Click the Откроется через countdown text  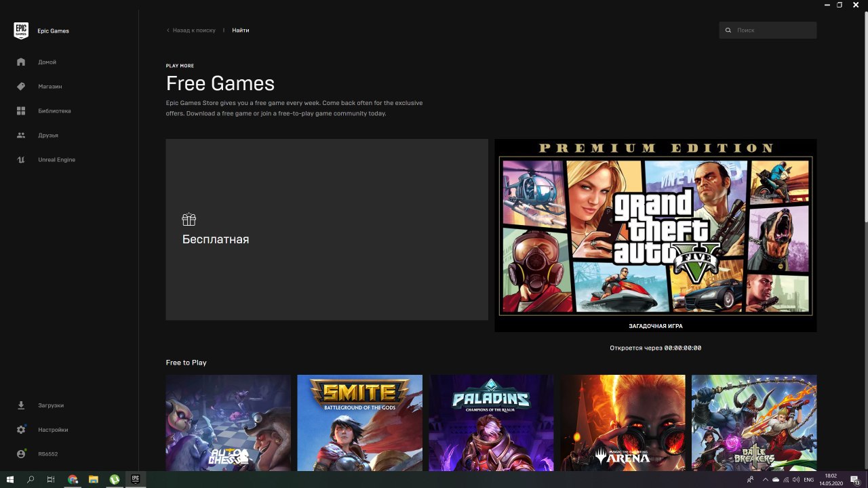click(656, 348)
